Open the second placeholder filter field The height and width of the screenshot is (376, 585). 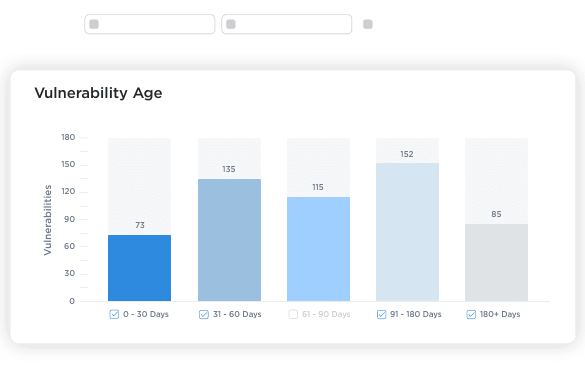[287, 24]
